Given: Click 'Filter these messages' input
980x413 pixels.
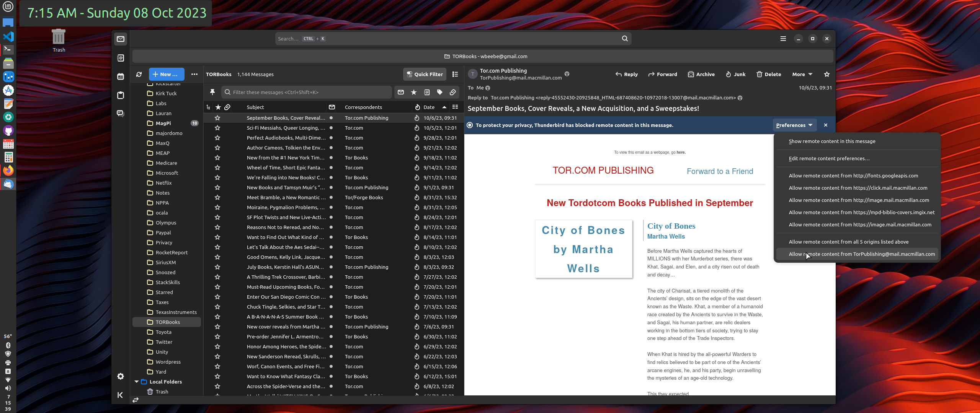Looking at the screenshot, I should [x=307, y=92].
